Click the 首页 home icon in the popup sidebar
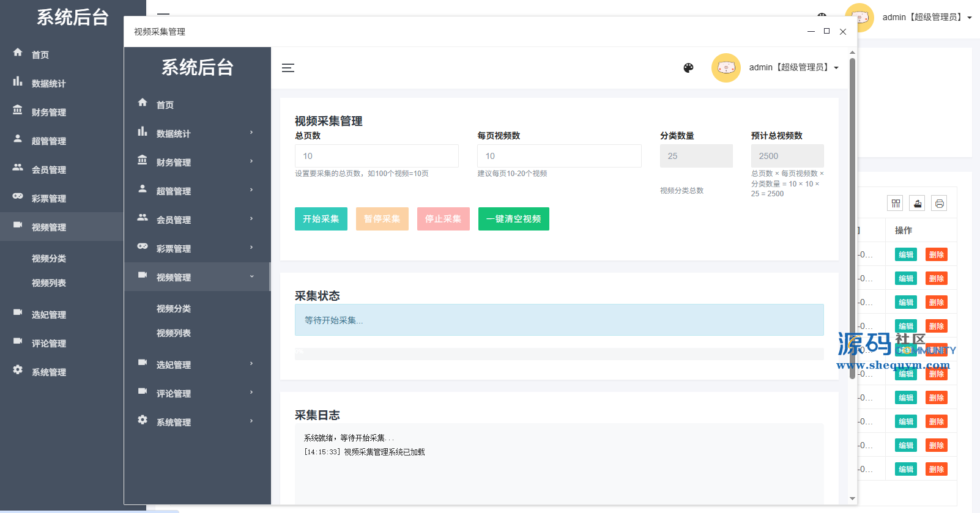This screenshot has height=513, width=980. click(x=143, y=103)
